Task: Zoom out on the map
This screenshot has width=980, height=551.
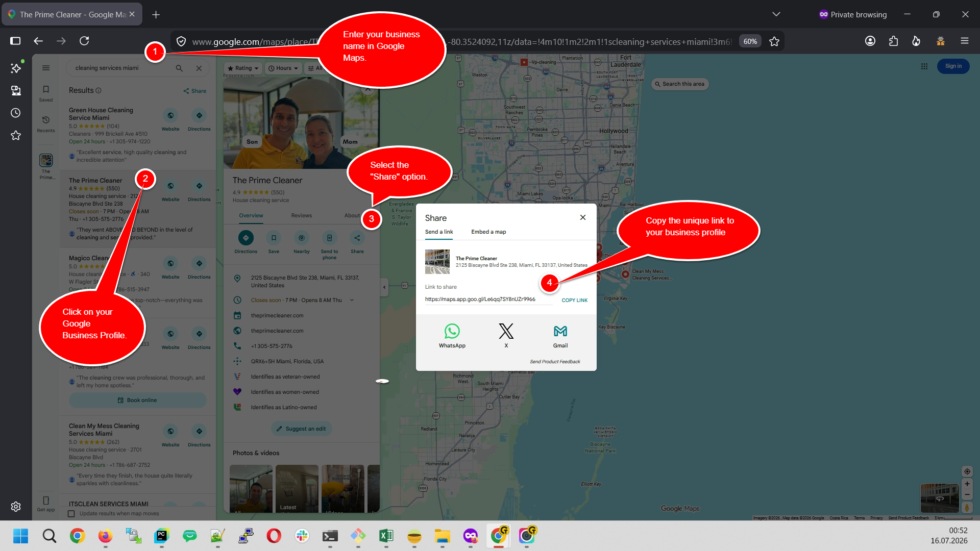Action: [x=967, y=495]
